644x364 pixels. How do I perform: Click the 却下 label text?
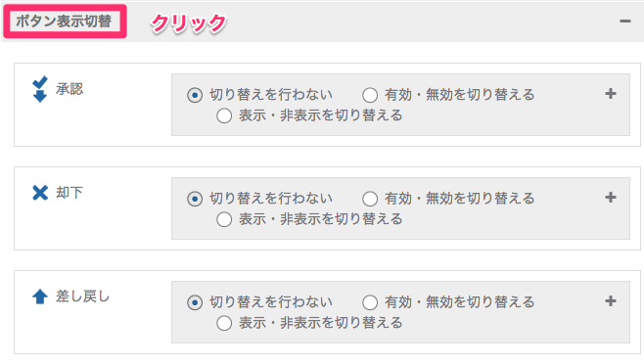69,192
